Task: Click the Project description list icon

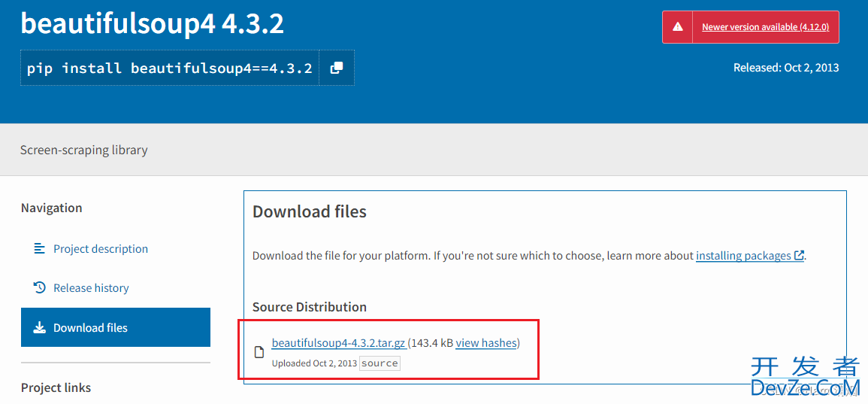Action: click(39, 248)
